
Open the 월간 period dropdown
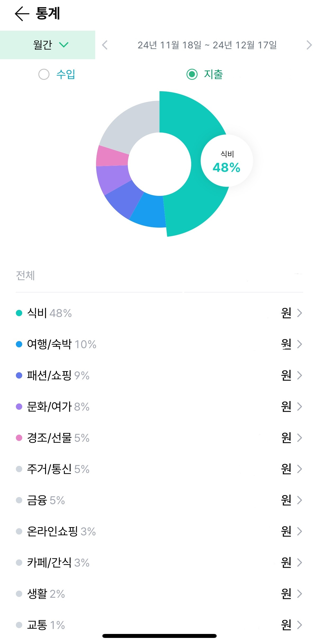[48, 45]
